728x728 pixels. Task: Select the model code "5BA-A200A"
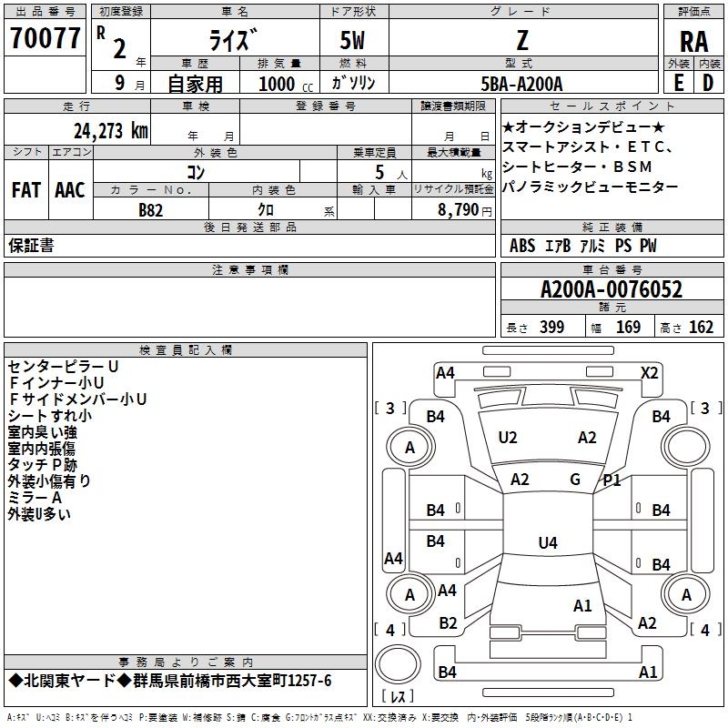click(521, 84)
